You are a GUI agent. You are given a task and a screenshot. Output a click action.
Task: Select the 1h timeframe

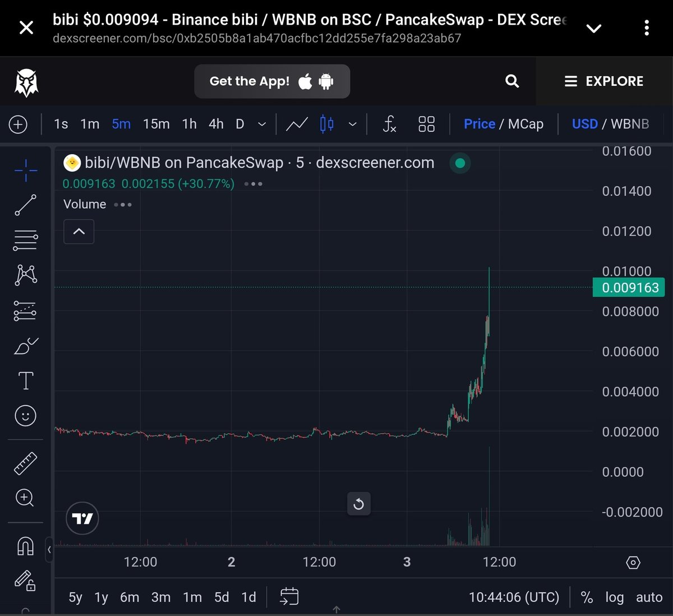pyautogui.click(x=190, y=124)
